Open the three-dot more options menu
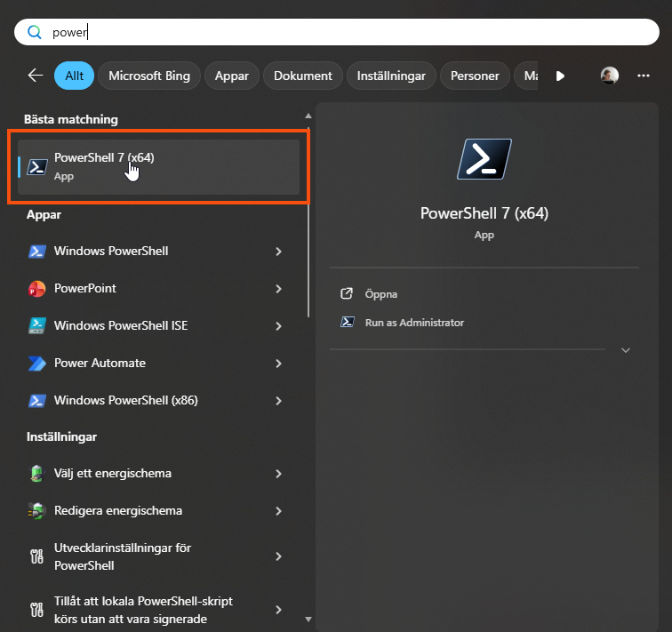 click(x=644, y=76)
